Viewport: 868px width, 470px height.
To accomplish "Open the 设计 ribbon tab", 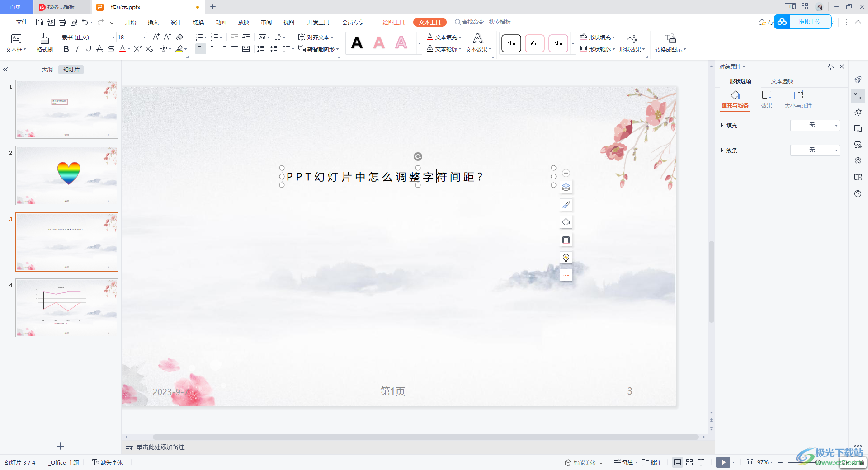I will [176, 22].
